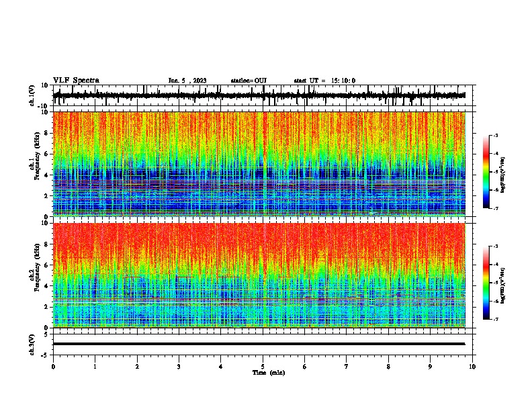Click the '4' kHz tick on ch.1 frequency axis

[46, 175]
